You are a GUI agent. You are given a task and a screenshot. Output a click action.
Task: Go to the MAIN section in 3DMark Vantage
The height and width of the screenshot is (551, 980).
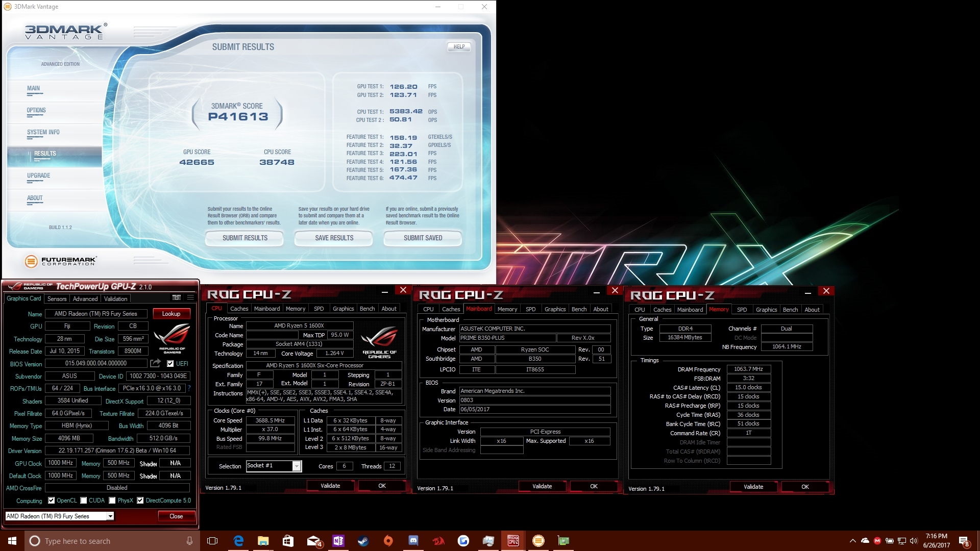(34, 88)
